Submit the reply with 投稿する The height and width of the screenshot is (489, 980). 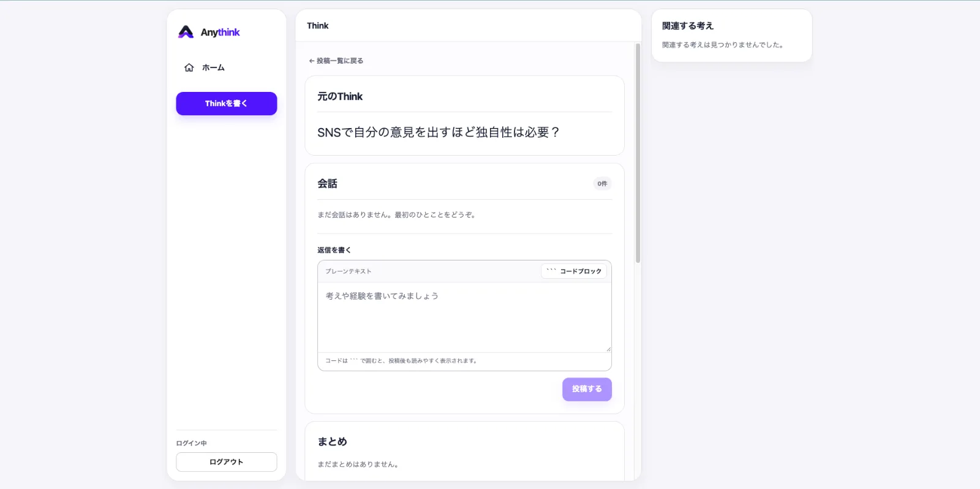click(x=587, y=389)
